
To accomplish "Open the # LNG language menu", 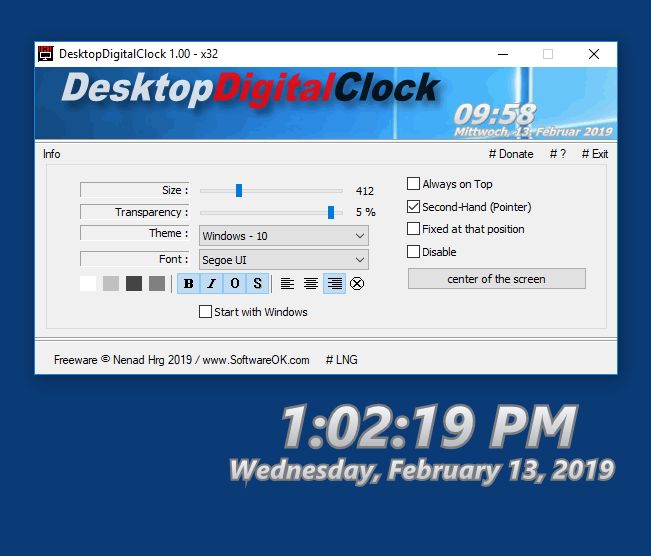I will point(342,360).
